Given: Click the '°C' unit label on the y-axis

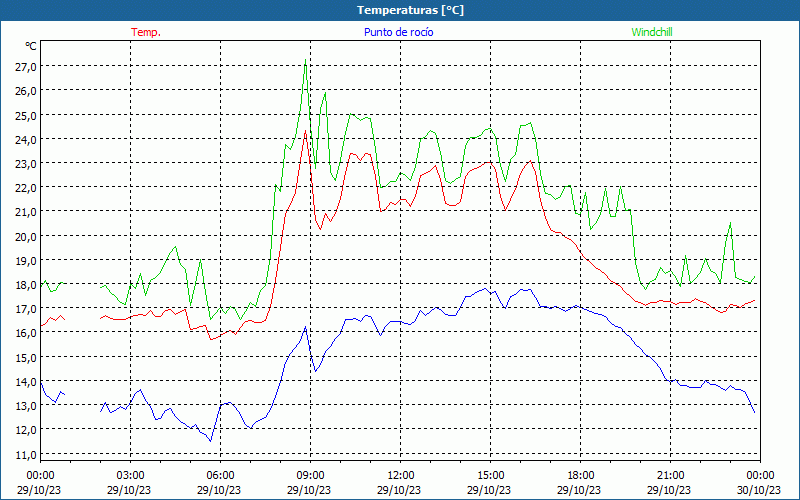Looking at the screenshot, I should (31, 46).
